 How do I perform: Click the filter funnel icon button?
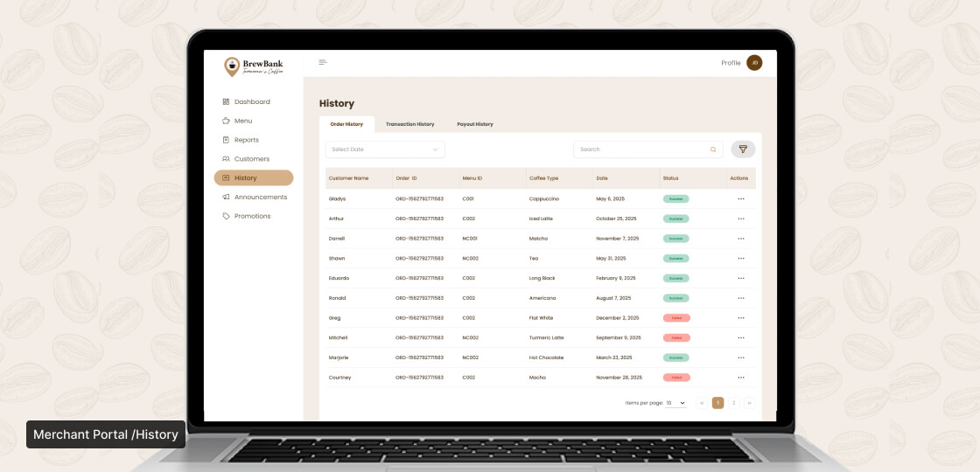(743, 149)
